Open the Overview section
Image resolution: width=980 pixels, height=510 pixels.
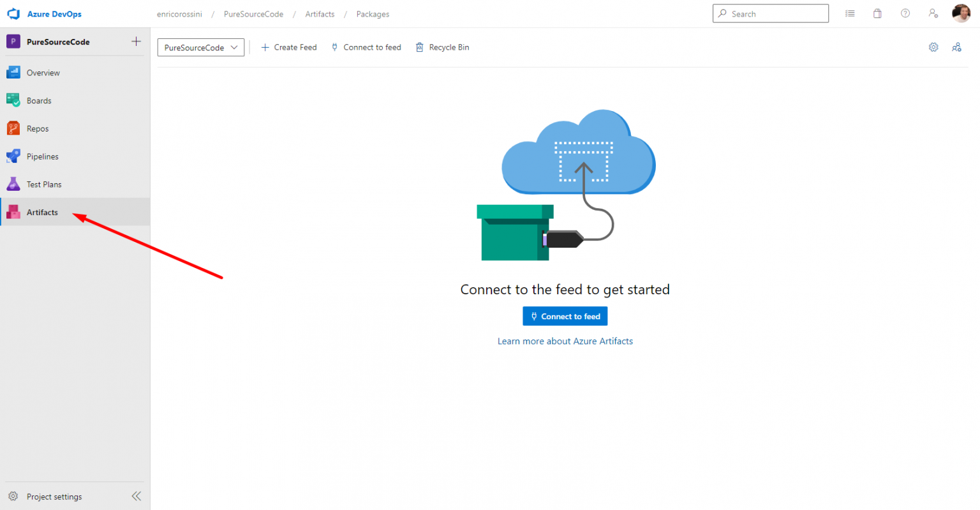(42, 72)
